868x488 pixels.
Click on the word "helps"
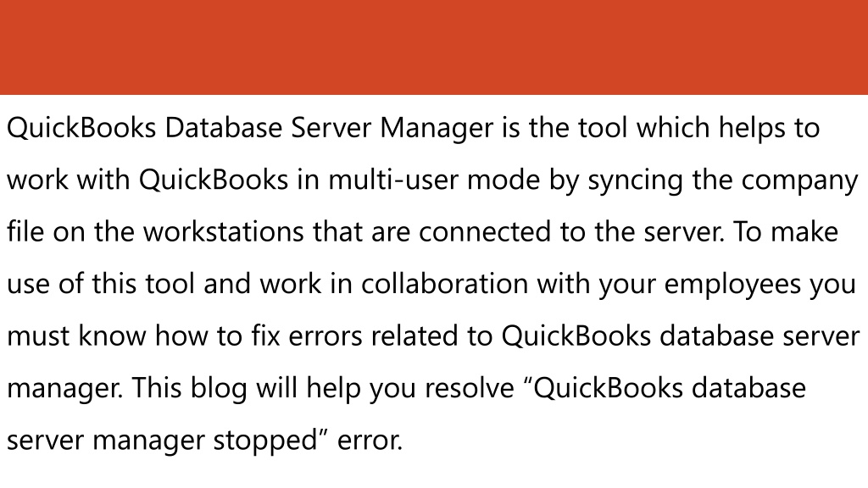point(752,129)
